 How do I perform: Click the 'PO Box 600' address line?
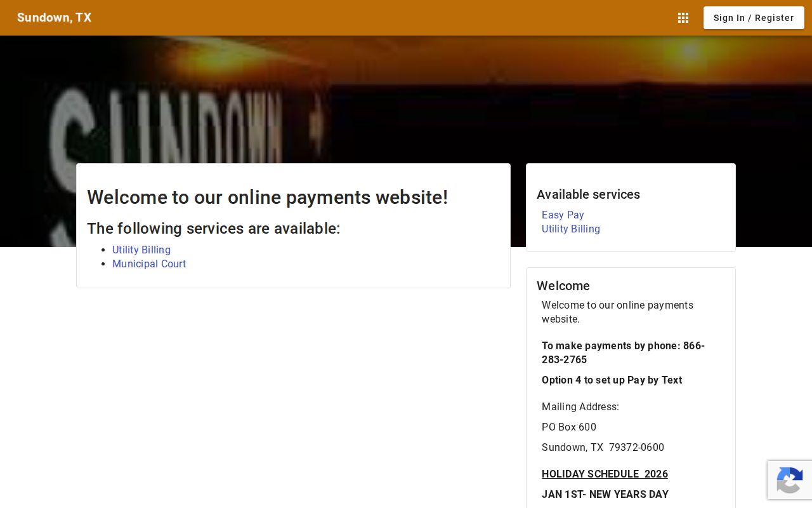[x=569, y=427]
